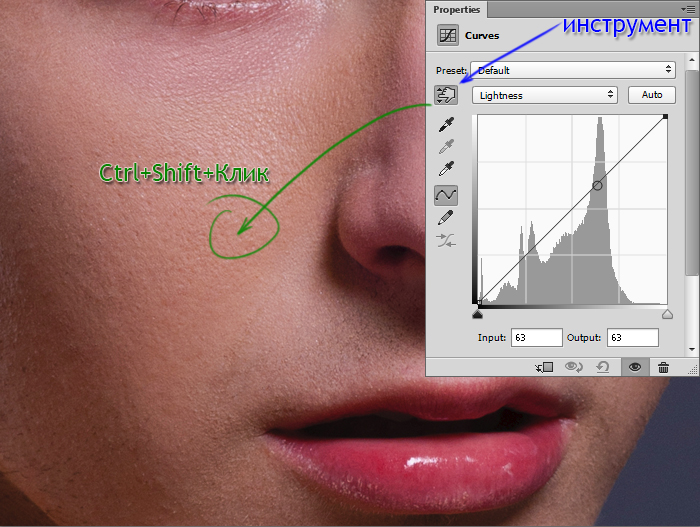Click the panel scrollbar up arrow
The height and width of the screenshot is (527, 700).
pyautogui.click(x=692, y=59)
